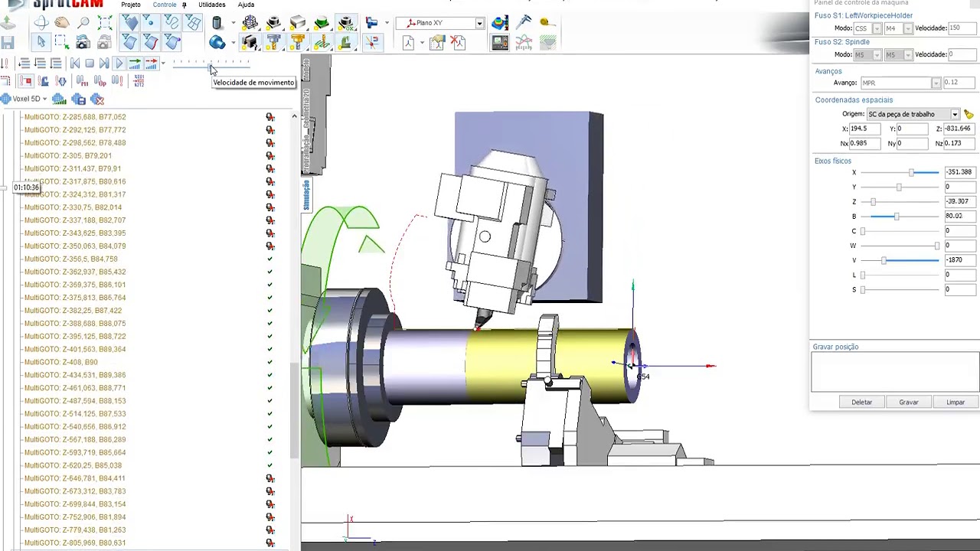Click the operations list scroll-up arrow
The image size is (980, 551).
294,116
